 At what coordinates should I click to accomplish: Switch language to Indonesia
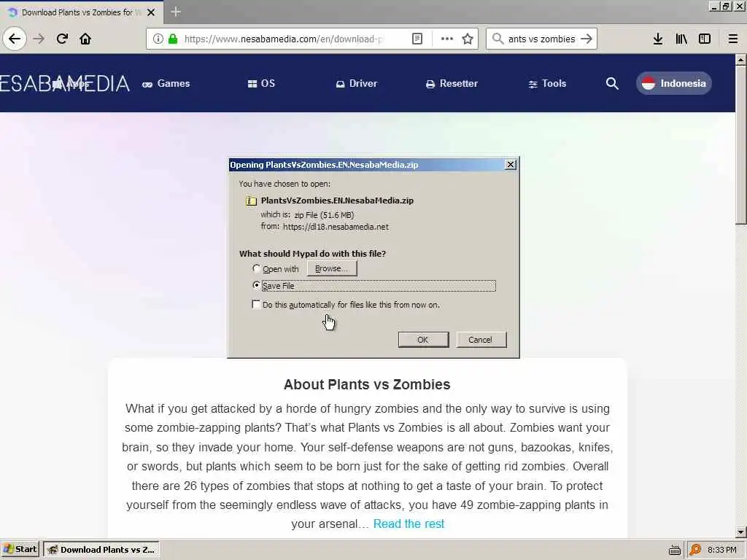click(x=673, y=83)
